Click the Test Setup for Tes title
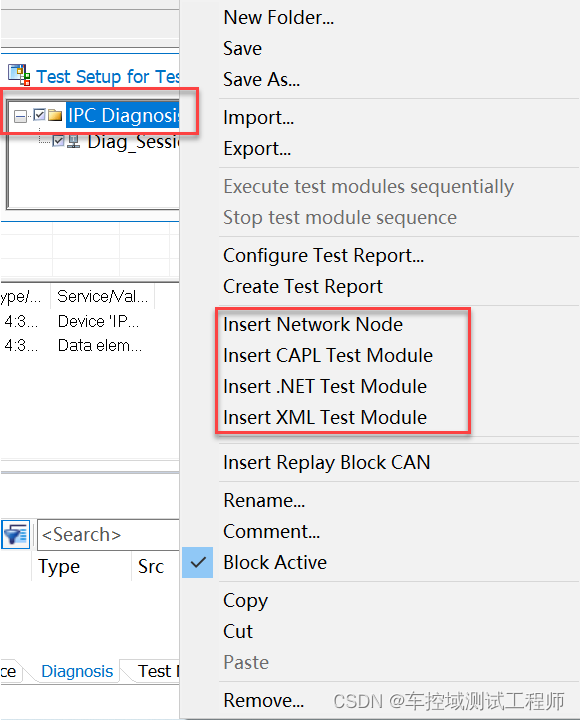This screenshot has width=580, height=720. (108, 77)
